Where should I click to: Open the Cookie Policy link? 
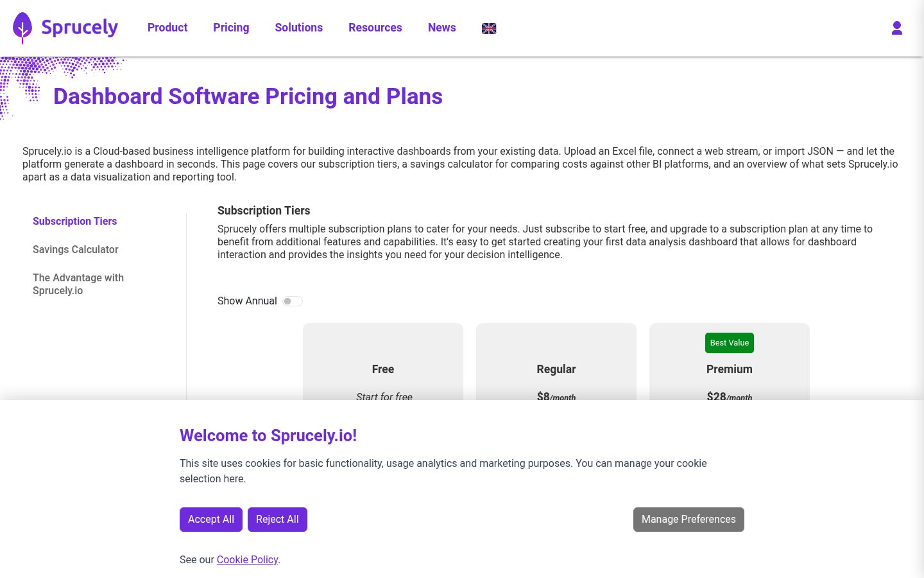click(248, 559)
